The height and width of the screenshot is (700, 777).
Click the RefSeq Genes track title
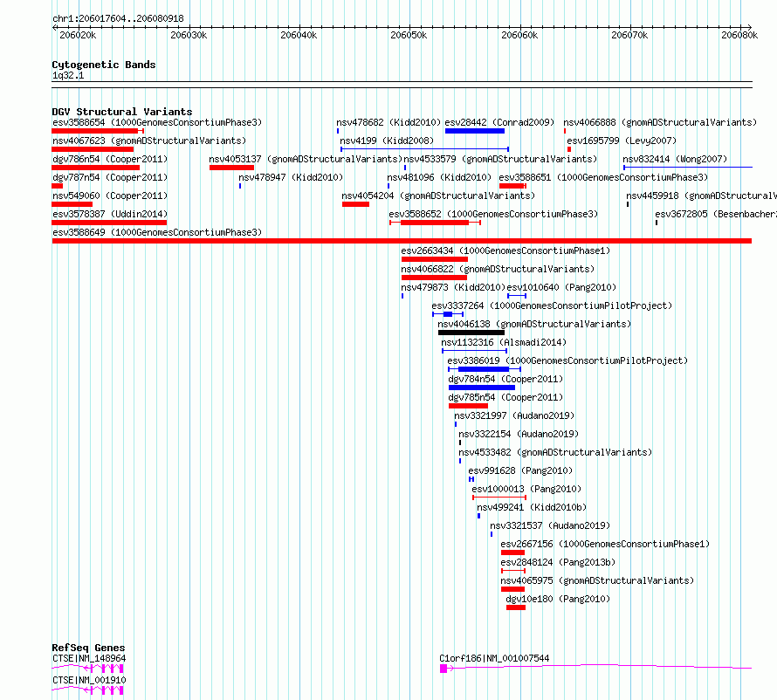tap(88, 648)
